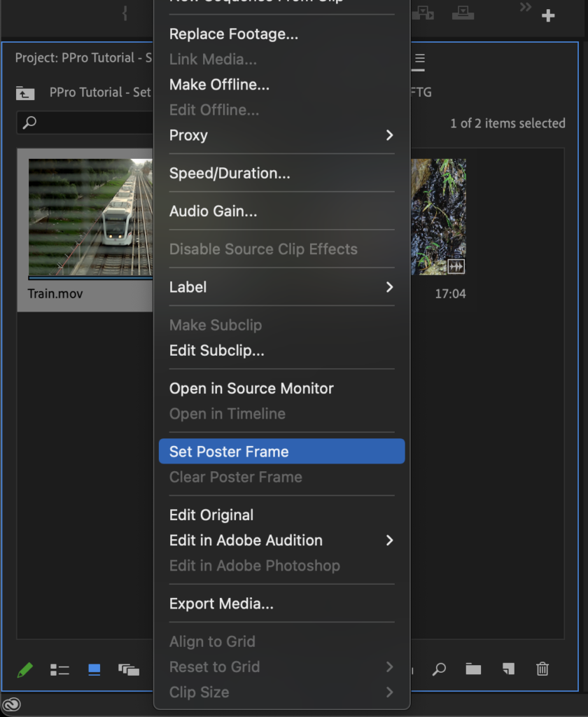Open Creative Cloud status icon
Image resolution: width=588 pixels, height=717 pixels.
[11, 704]
